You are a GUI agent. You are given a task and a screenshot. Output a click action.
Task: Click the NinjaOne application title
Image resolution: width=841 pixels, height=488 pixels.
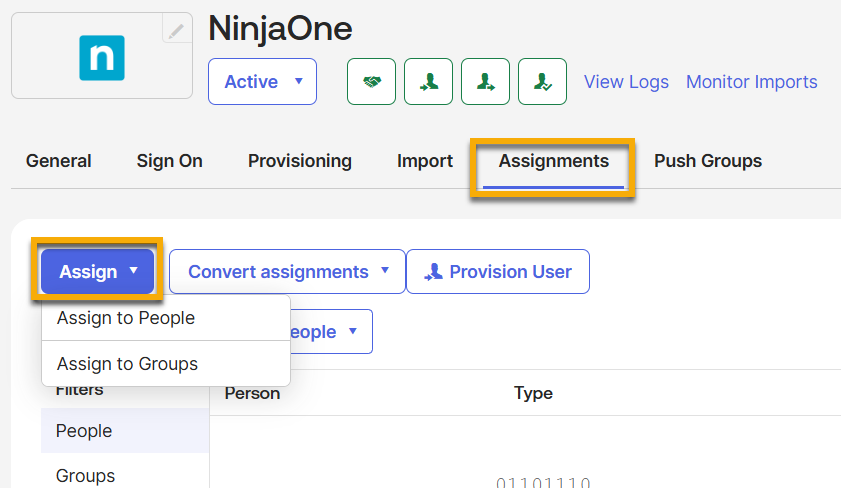[281, 28]
